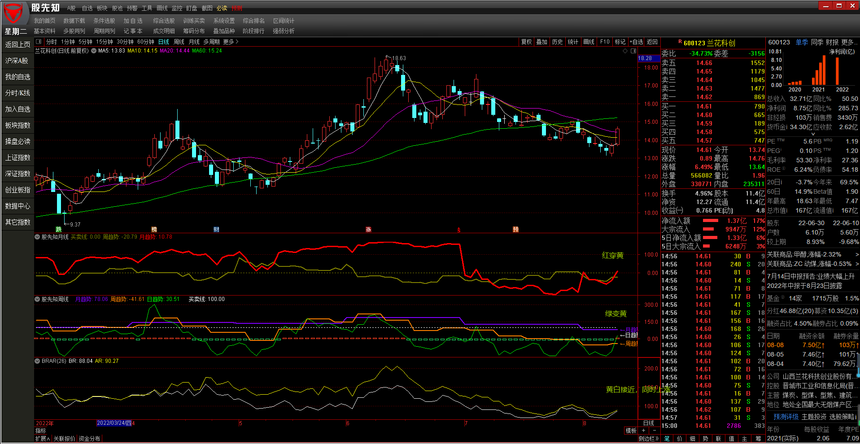
Task: Open the 多周期 multi-period view
Action: (x=212, y=42)
